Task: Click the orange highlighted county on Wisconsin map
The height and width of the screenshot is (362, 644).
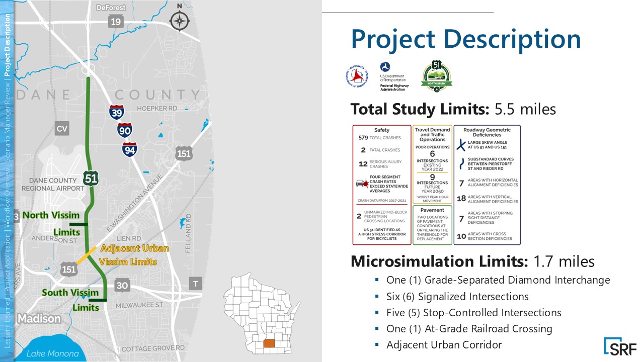Action: coord(270,345)
